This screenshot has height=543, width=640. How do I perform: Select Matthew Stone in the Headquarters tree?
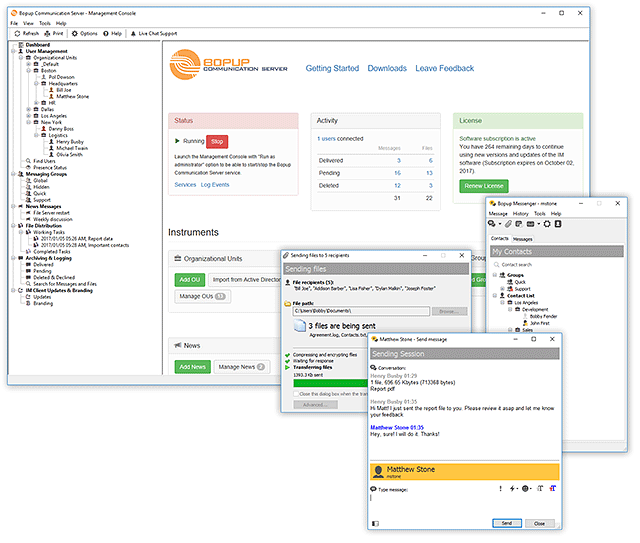click(x=72, y=96)
